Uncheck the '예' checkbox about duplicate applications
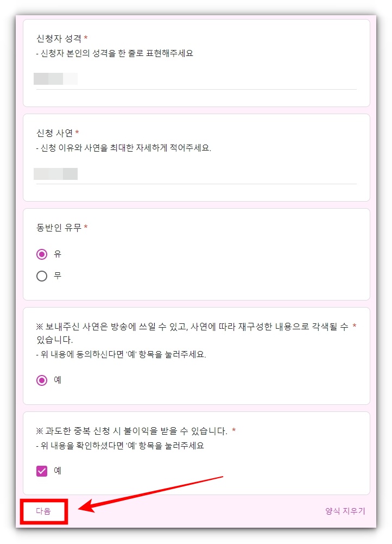 point(42,471)
